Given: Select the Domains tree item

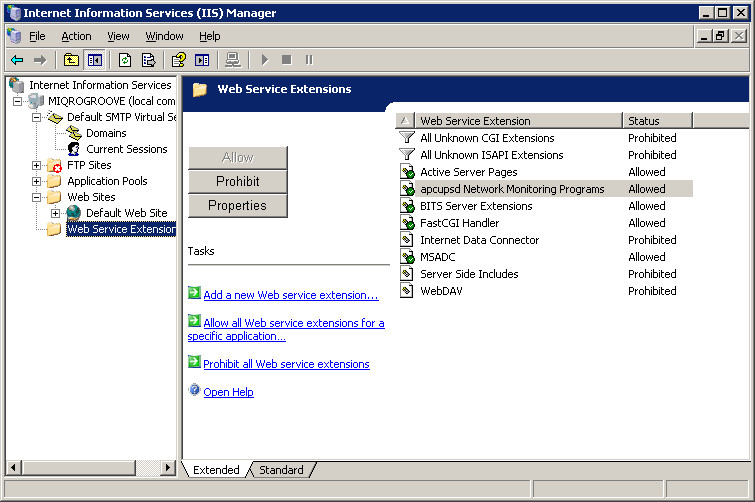Looking at the screenshot, I should [106, 133].
